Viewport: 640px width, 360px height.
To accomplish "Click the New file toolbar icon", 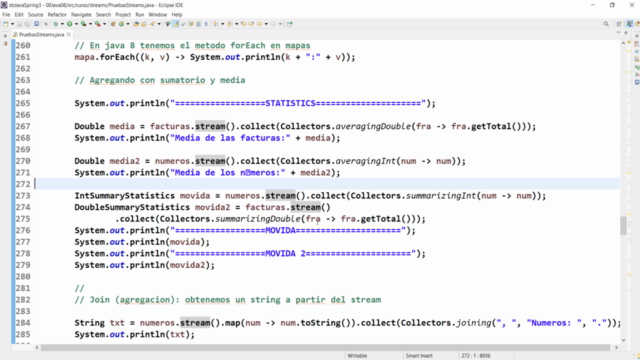I will click(x=5, y=24).
